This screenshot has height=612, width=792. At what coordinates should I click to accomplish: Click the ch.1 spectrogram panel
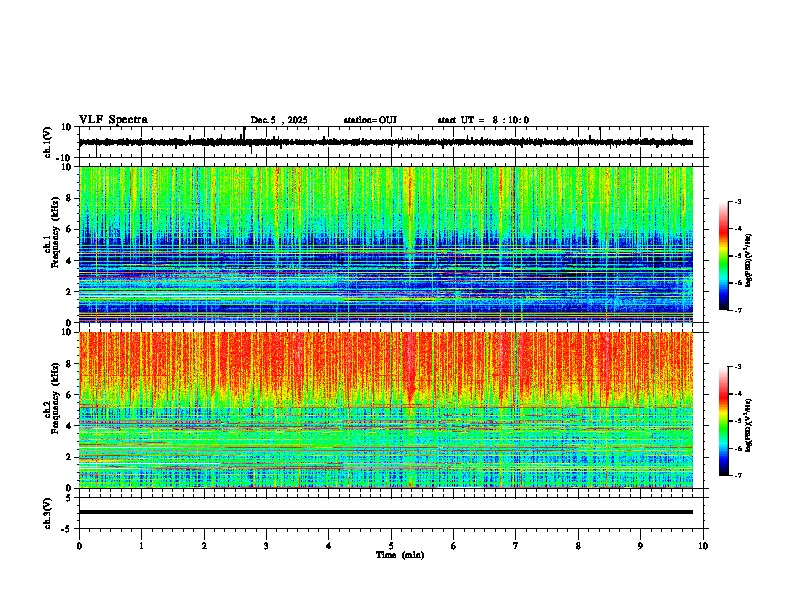386,244
